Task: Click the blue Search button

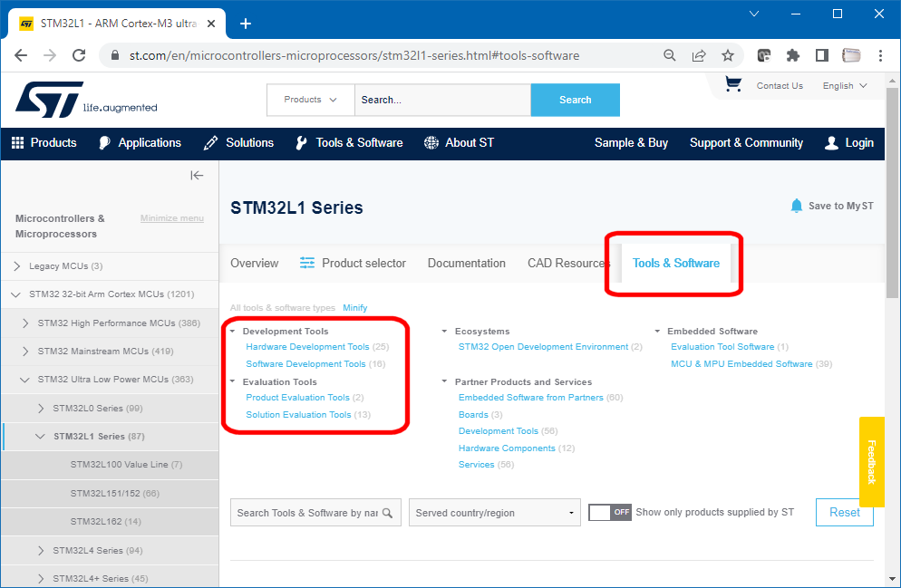Action: pyautogui.click(x=576, y=100)
